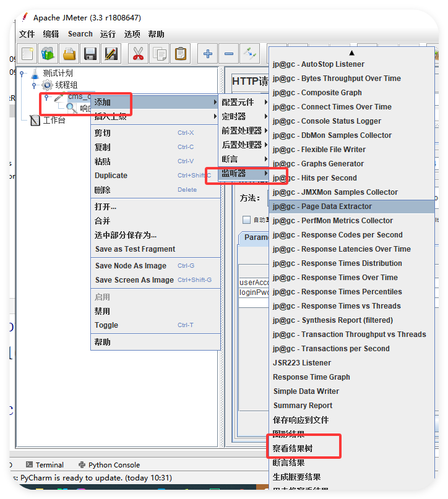Viewport: 448px width, 499px height.
Task: Select Simple Data Writer listener
Action: point(351,391)
